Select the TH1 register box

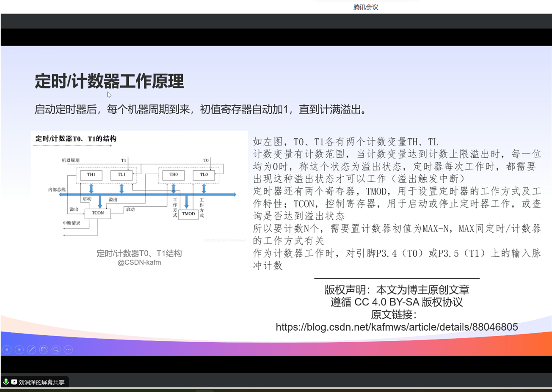tap(91, 175)
